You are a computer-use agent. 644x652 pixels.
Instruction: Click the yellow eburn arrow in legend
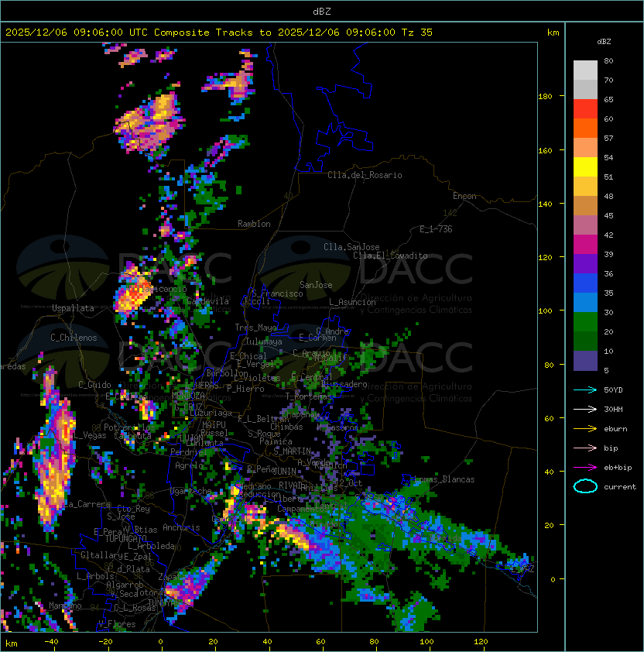tap(585, 429)
